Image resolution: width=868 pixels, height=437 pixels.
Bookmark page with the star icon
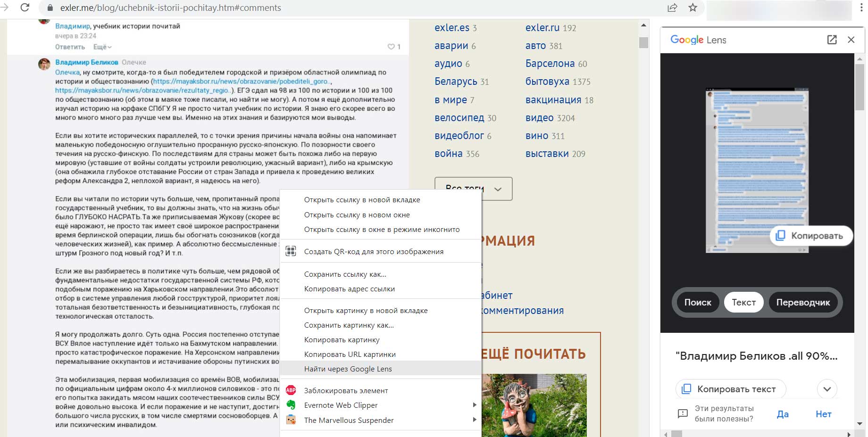point(693,8)
